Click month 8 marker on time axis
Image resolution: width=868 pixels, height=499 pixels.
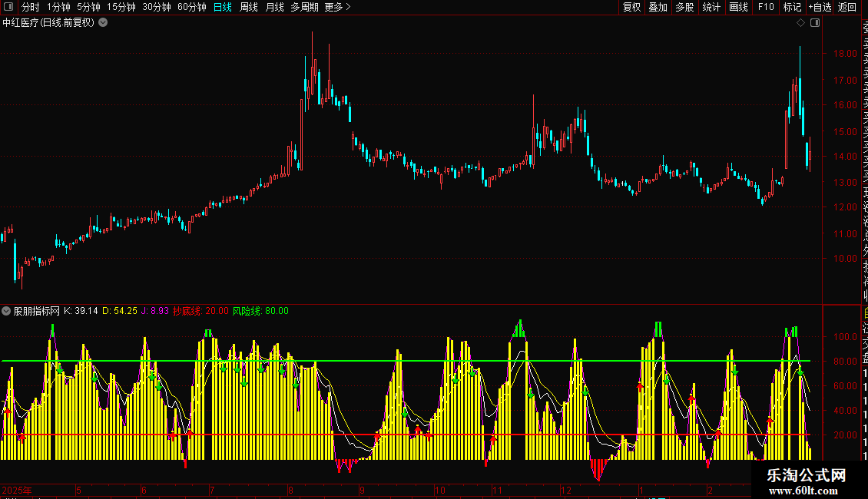[x=290, y=490]
